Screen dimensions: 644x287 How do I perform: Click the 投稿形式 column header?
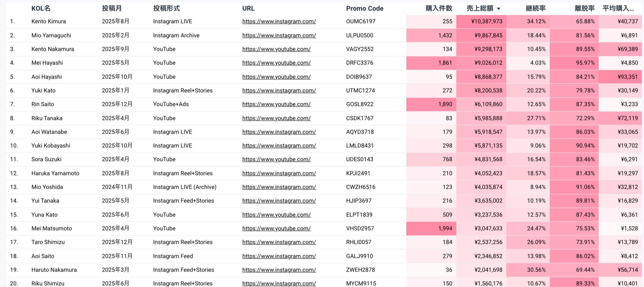point(166,8)
